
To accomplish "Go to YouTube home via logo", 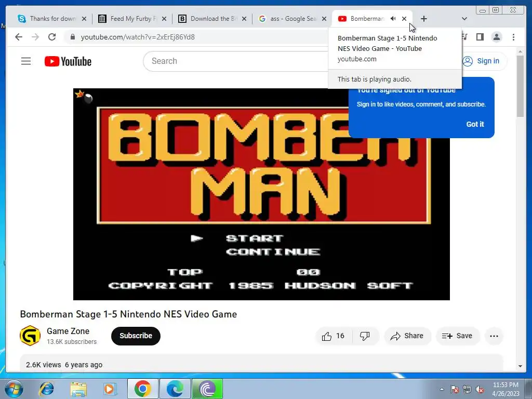I will [68, 61].
